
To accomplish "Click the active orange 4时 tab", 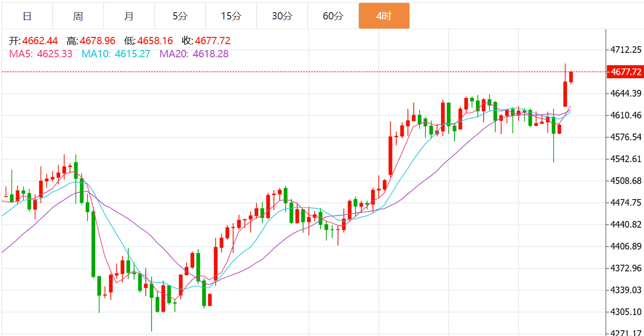I will pos(384,16).
